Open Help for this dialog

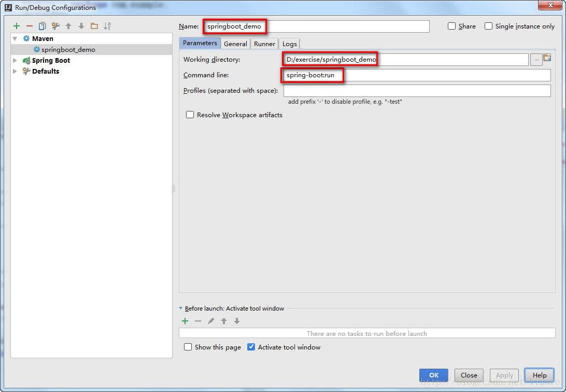[540, 375]
